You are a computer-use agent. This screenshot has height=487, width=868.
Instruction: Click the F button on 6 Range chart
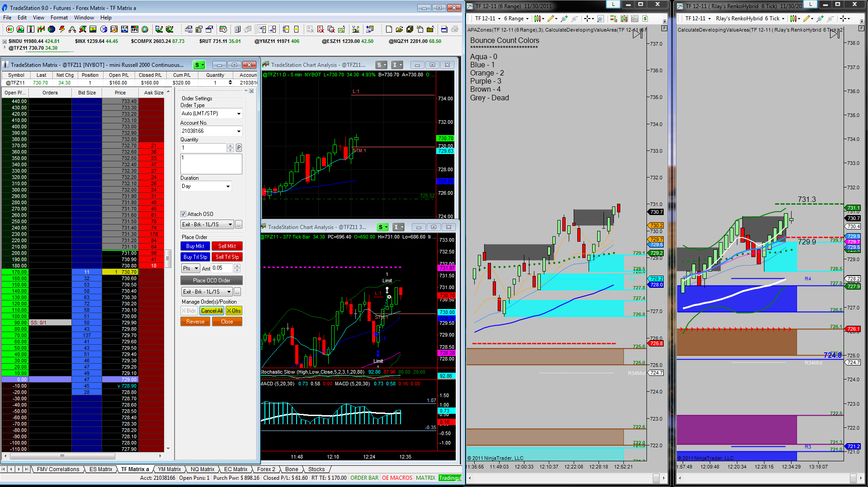click(x=664, y=28)
